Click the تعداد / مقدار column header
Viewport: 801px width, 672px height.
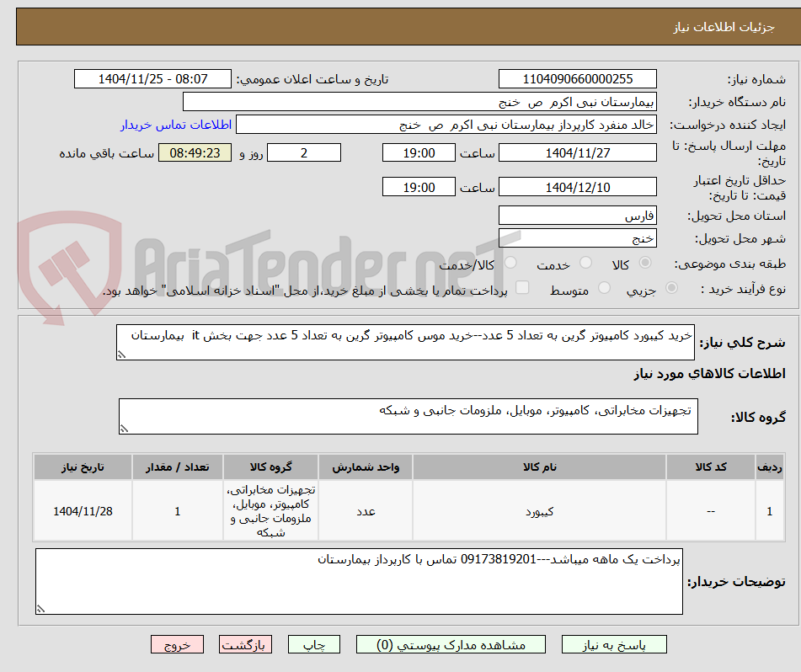click(x=177, y=467)
